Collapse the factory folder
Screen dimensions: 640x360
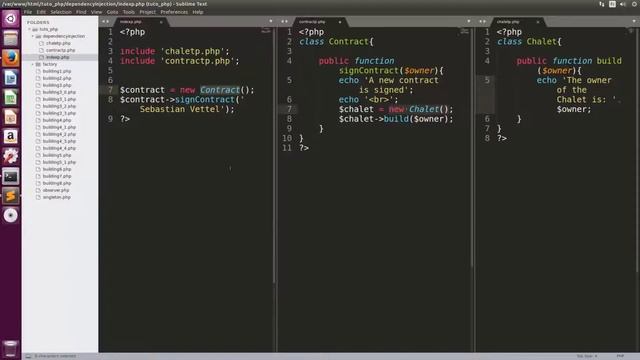click(33, 64)
